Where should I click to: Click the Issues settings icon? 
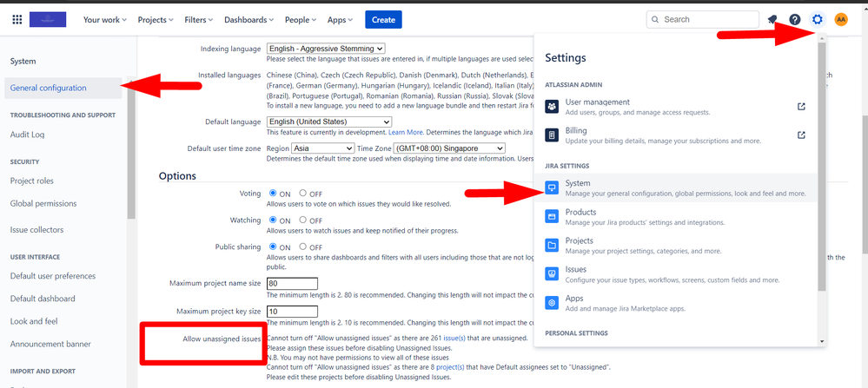tap(552, 274)
